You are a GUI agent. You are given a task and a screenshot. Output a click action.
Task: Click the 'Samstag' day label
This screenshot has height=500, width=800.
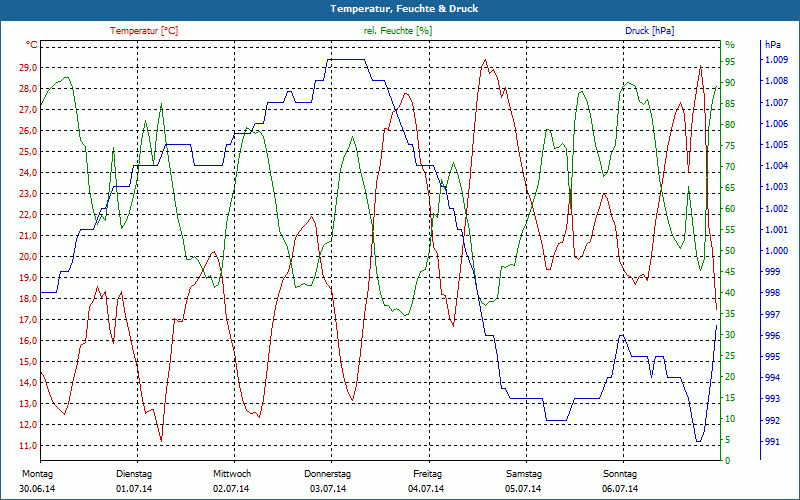[524, 474]
